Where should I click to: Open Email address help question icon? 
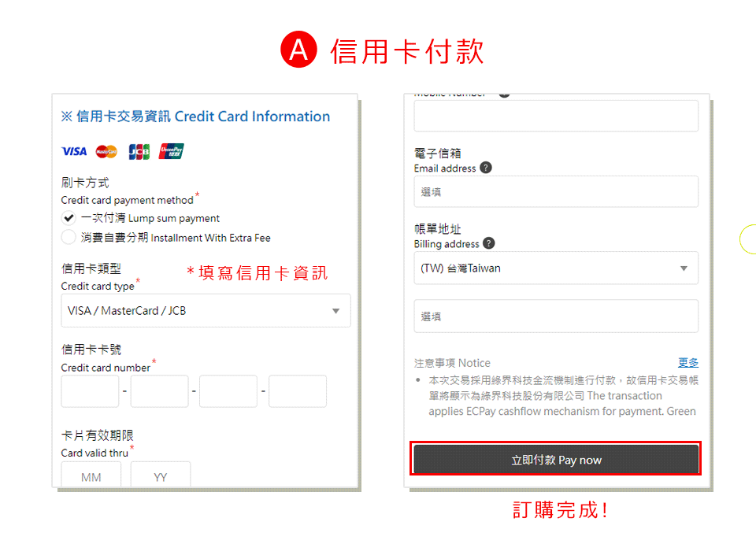point(486,168)
